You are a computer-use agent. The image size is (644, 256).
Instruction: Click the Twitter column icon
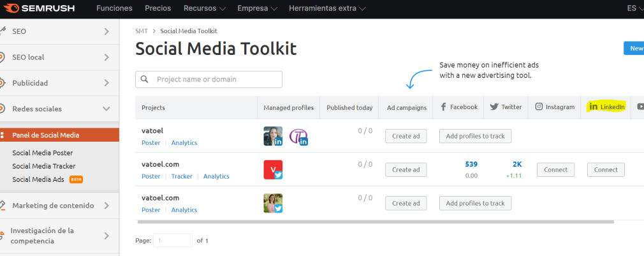tap(494, 107)
